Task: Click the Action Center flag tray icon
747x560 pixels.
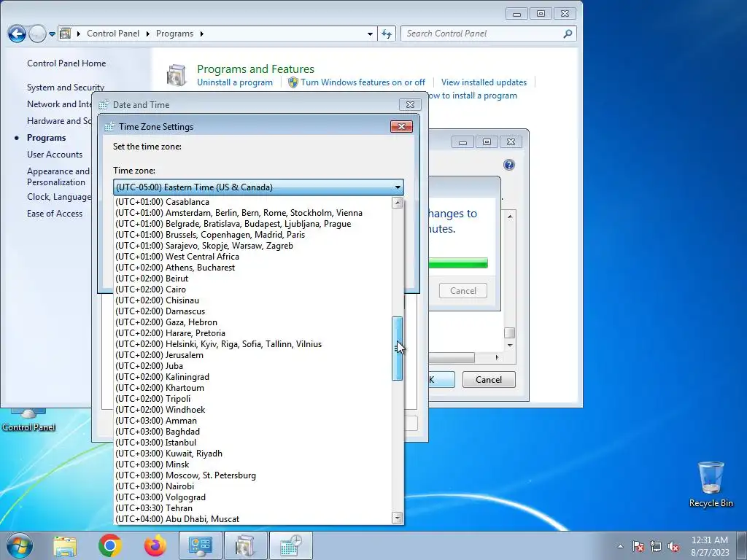Action: [638, 546]
